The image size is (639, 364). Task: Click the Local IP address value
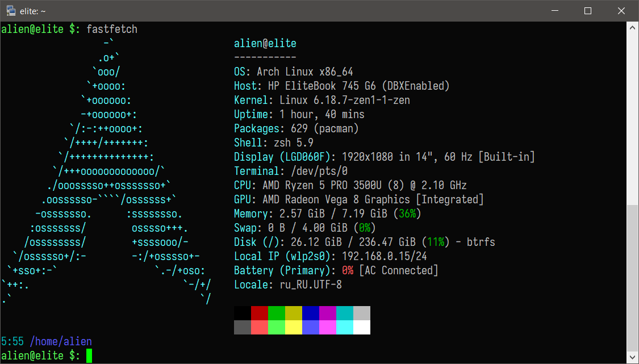point(382,257)
